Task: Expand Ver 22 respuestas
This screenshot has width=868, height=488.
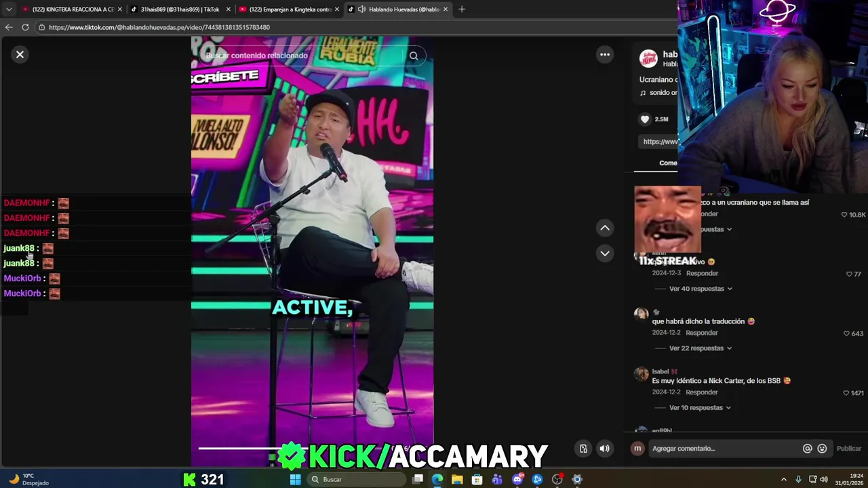Action: click(701, 348)
